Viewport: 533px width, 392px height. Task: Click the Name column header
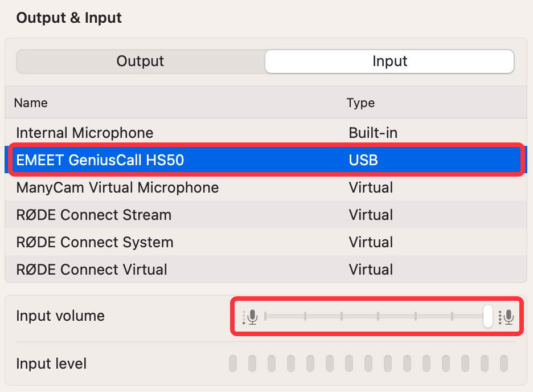pos(31,103)
